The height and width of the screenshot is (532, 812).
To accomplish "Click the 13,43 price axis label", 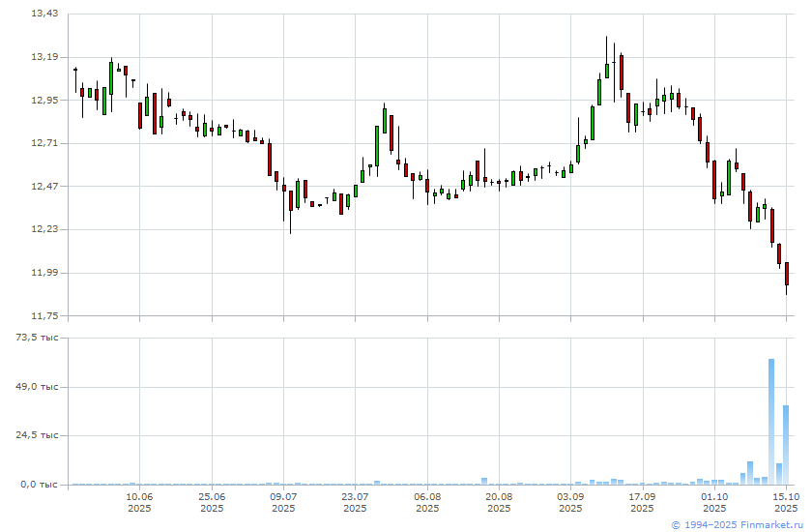I will pos(44,14).
